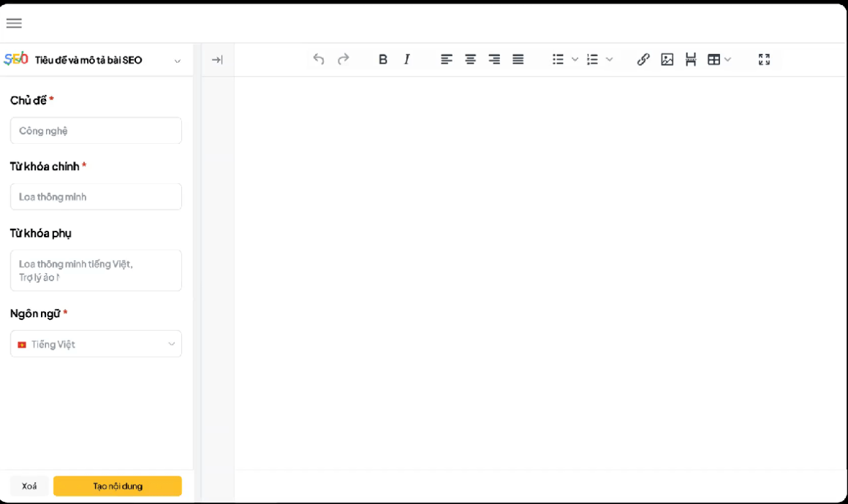The image size is (848, 504).
Task: Insert a bulleted list
Action: coord(558,59)
